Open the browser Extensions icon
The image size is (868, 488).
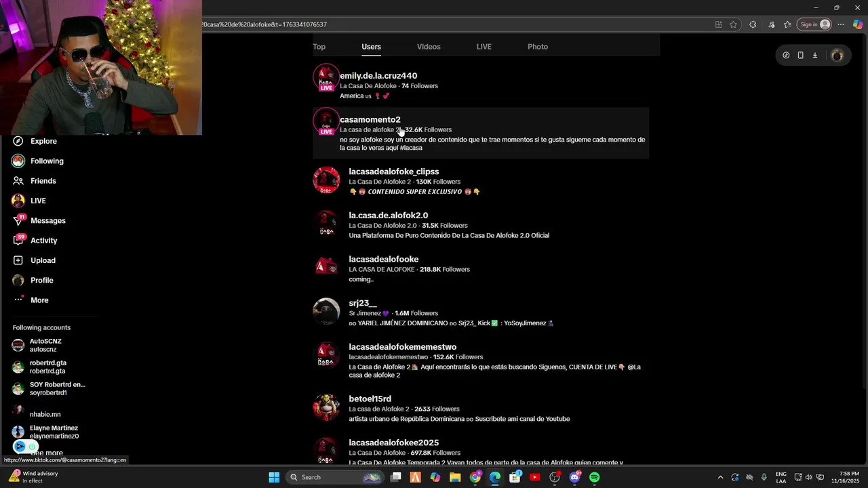tap(753, 24)
